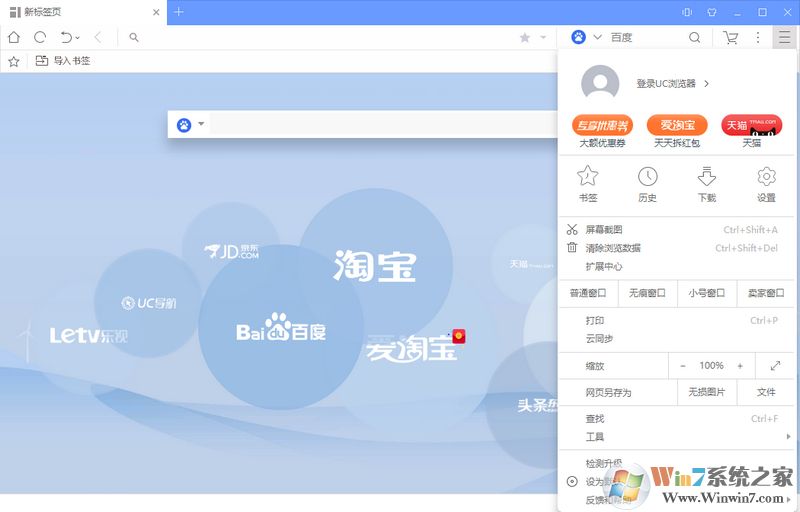Expand the 工具 tools submenu

click(677, 437)
